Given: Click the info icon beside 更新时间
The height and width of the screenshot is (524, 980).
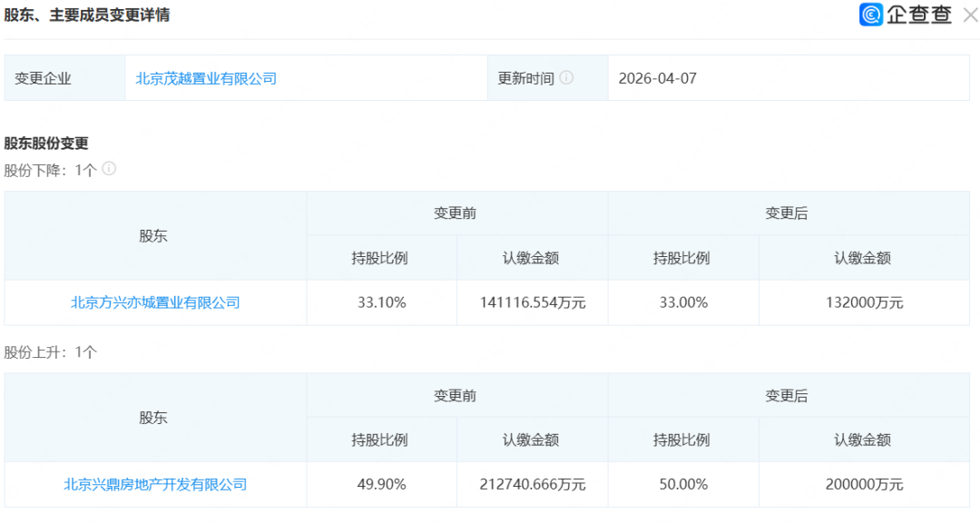Looking at the screenshot, I should tap(566, 78).
